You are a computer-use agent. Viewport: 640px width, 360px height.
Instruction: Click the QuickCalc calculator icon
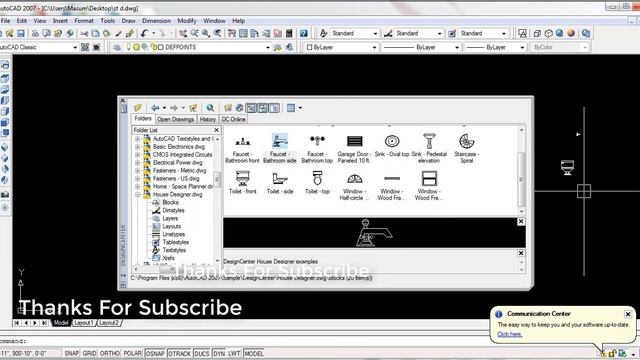point(289,33)
